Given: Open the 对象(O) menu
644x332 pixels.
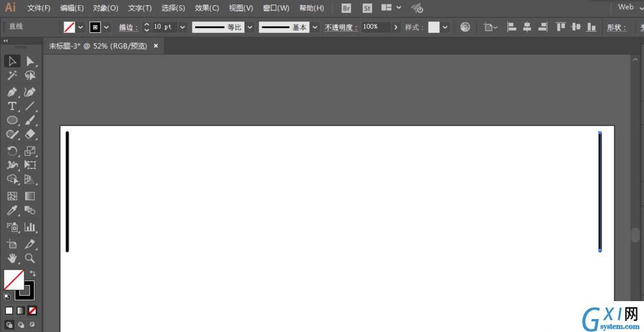Looking at the screenshot, I should (106, 8).
